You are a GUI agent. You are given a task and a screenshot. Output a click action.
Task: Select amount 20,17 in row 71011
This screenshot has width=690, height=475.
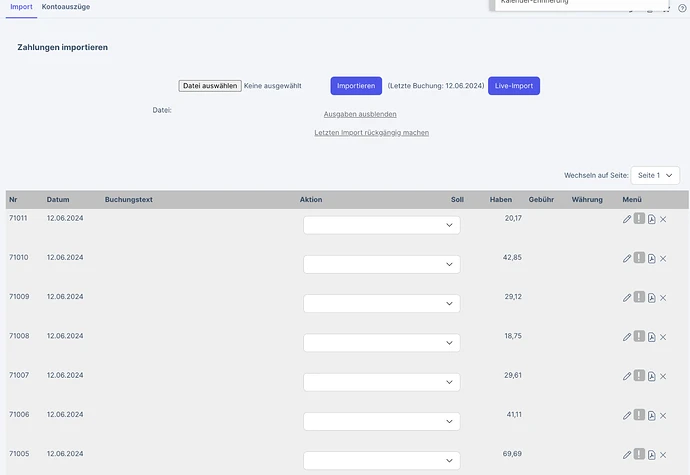[513, 218]
